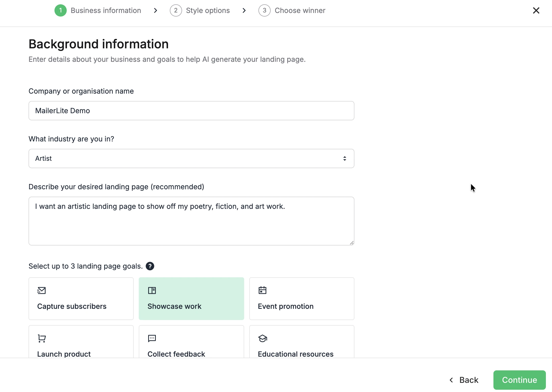Click the Showcase work card icon
The width and height of the screenshot is (552, 392).
point(152,290)
